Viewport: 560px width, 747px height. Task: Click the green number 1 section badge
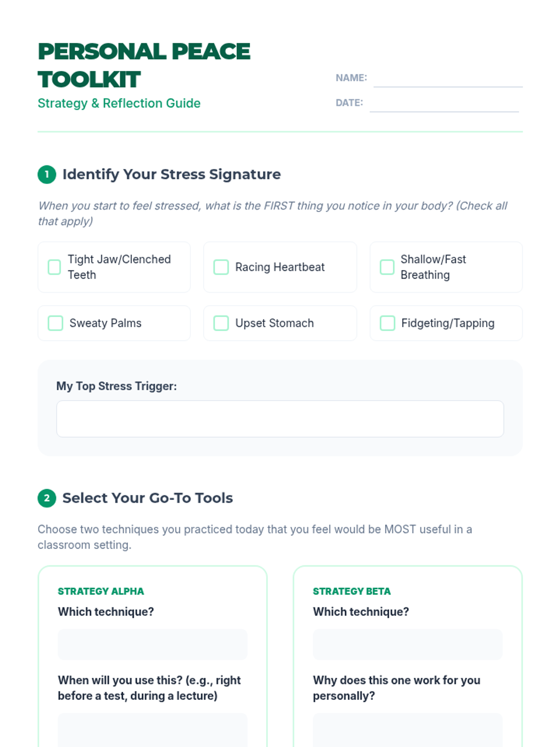47,175
